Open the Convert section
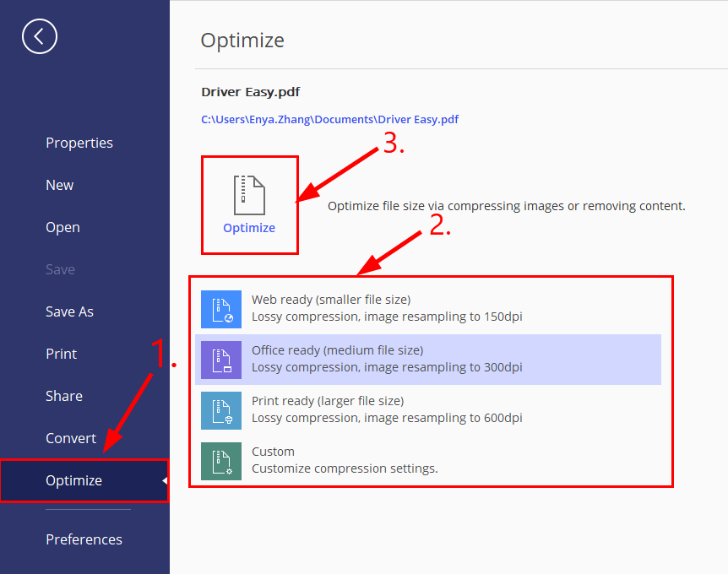Image resolution: width=728 pixels, height=574 pixels. (70, 438)
